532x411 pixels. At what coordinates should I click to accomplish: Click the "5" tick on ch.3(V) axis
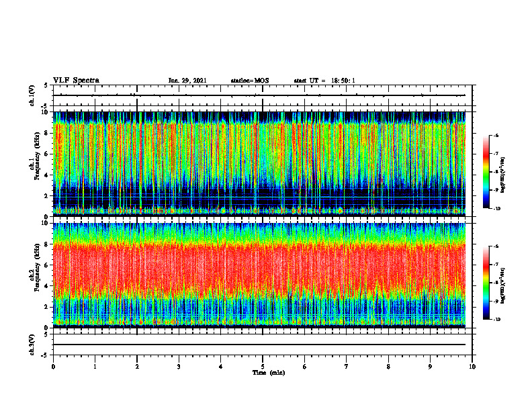pos(46,334)
